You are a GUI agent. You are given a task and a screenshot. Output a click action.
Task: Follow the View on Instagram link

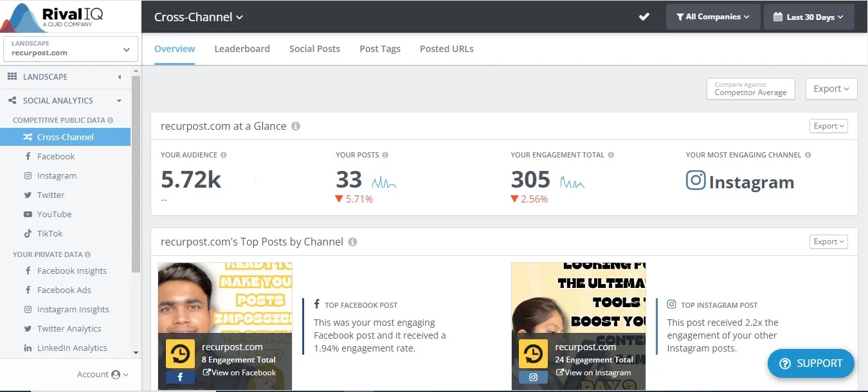click(x=593, y=372)
